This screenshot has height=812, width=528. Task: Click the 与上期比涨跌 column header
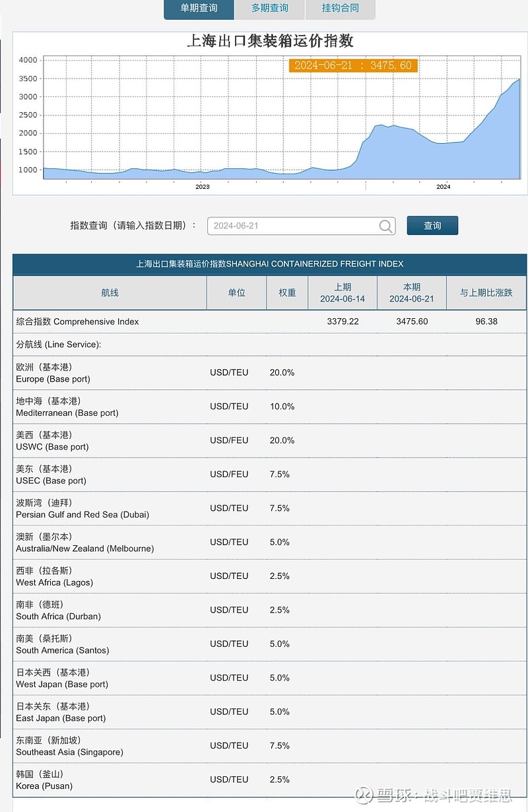pyautogui.click(x=486, y=292)
